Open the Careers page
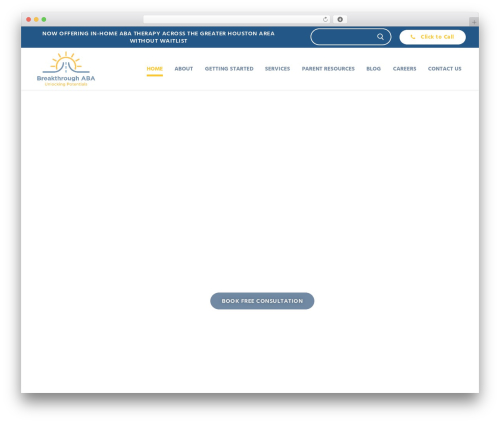This screenshot has height=423, width=500. pyautogui.click(x=404, y=69)
